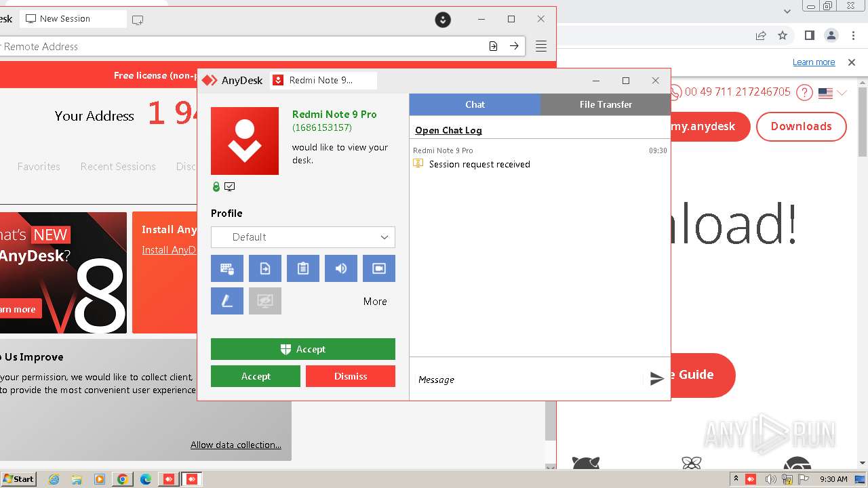Image resolution: width=868 pixels, height=488 pixels.
Task: Click the large AnyDesk avatar image
Action: point(245,141)
